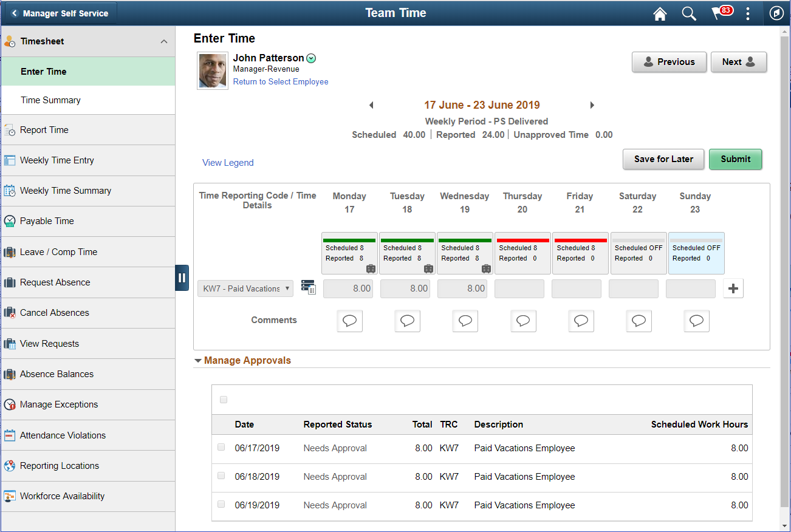Viewport: 791px width, 532px height.
Task: Go to previous week arrow
Action: [x=371, y=105]
